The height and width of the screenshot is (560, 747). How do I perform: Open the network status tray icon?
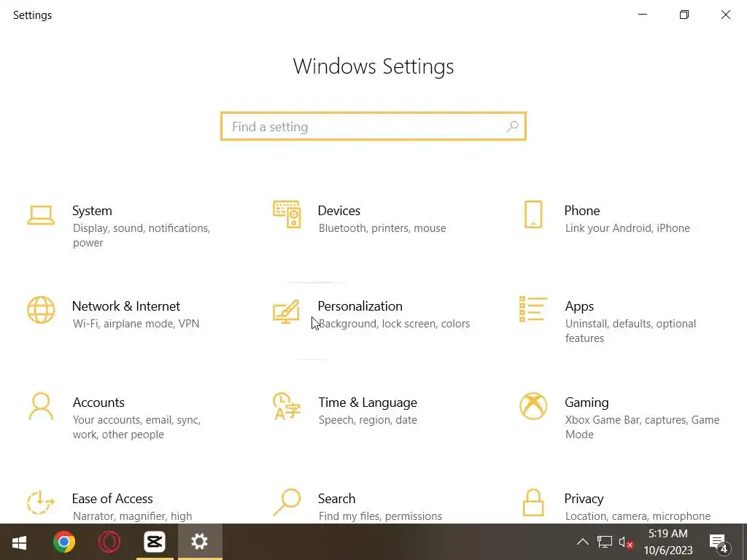point(605,542)
